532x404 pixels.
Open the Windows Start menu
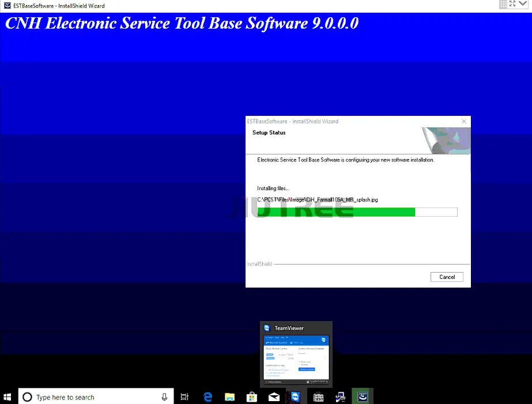point(7,397)
